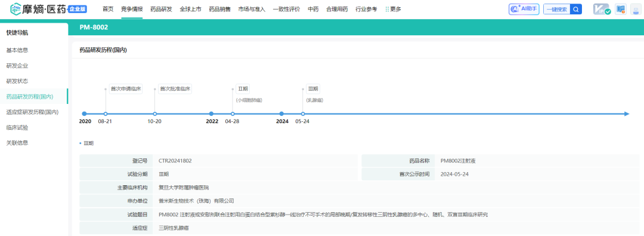Jump to 适应症研发历程(国内) section
644x236 pixels.
pos(32,112)
